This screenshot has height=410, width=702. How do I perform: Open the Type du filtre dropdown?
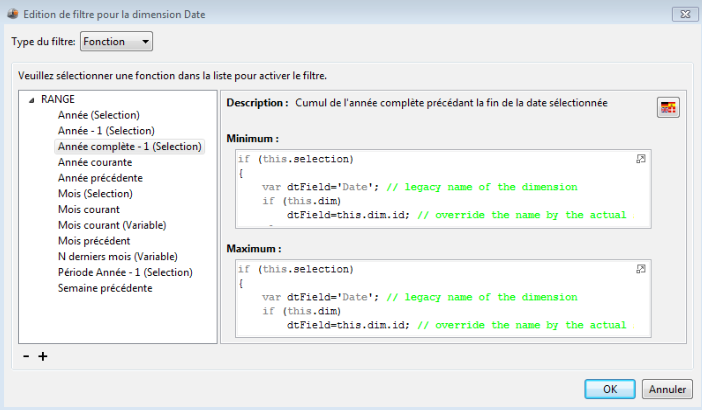[116, 42]
